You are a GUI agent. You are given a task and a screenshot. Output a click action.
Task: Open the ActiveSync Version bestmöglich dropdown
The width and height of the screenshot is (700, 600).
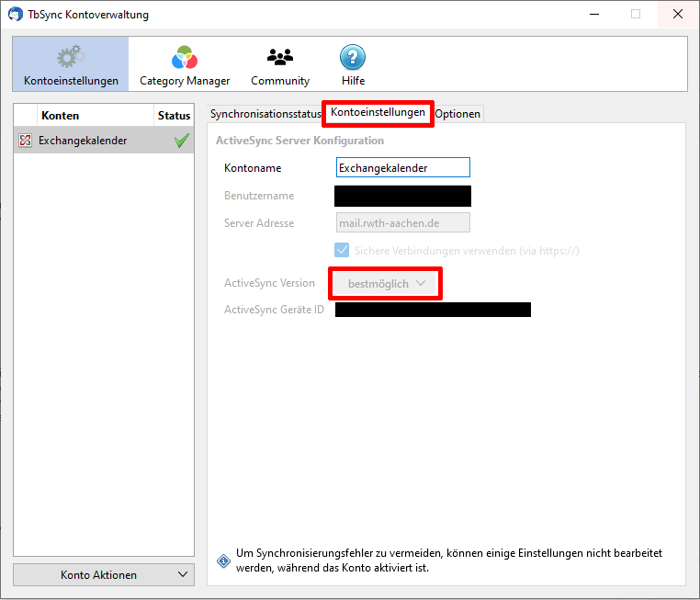pyautogui.click(x=385, y=284)
